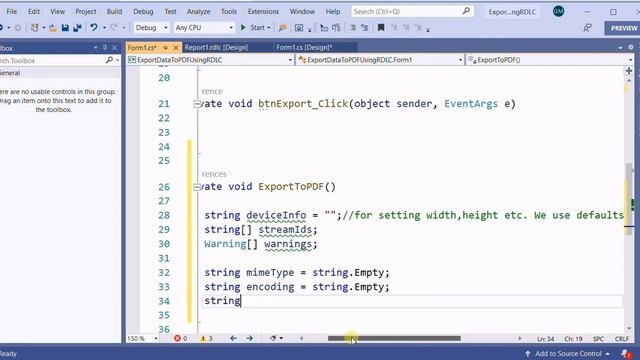Click the editor tab settings gear icon
The height and width of the screenshot is (360, 640).
(x=631, y=47)
